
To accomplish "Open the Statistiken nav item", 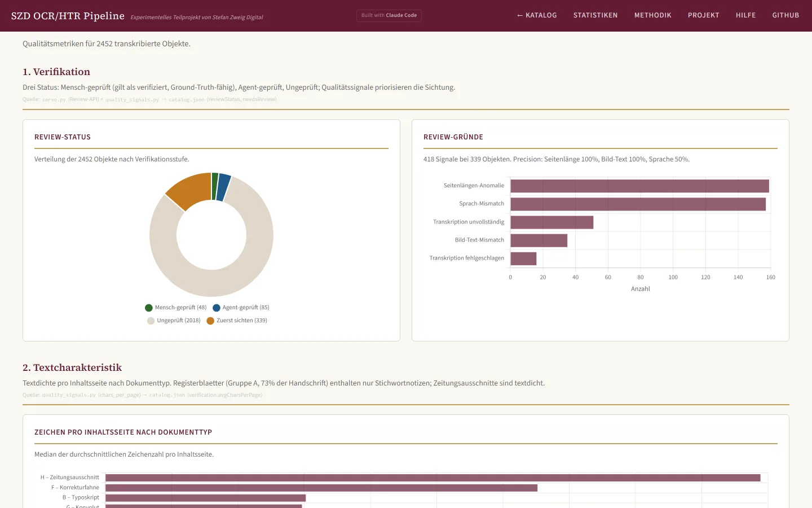I will pyautogui.click(x=595, y=15).
